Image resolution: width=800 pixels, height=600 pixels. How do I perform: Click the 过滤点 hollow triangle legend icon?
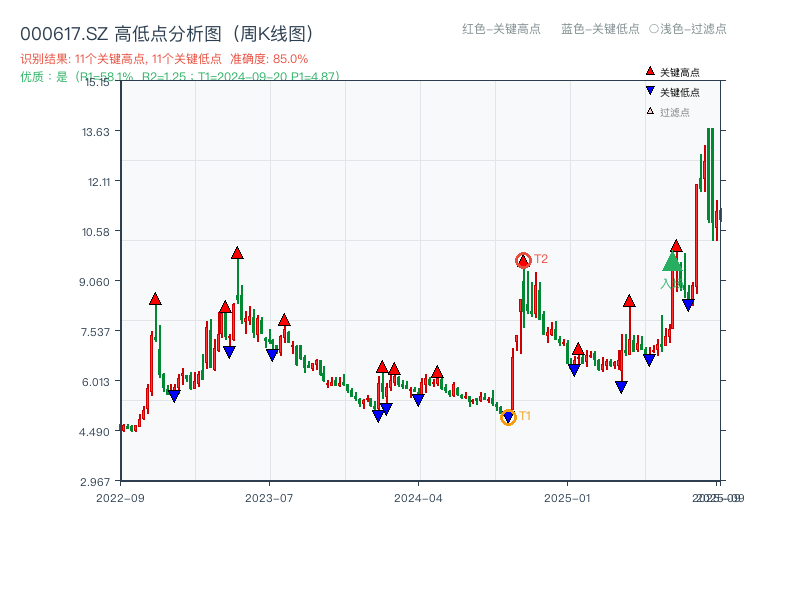click(650, 110)
